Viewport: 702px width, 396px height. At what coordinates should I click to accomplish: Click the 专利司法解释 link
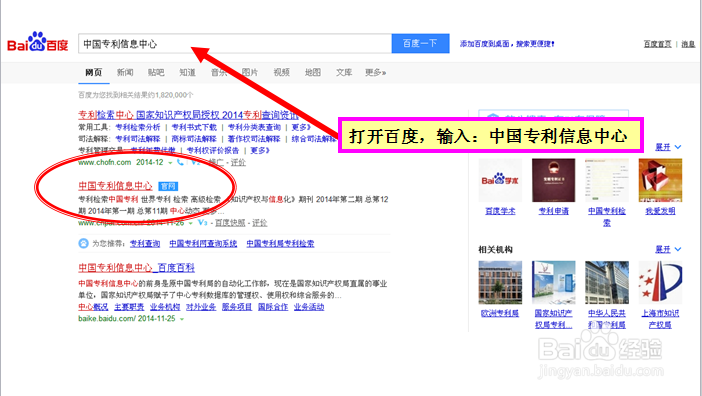click(138, 139)
